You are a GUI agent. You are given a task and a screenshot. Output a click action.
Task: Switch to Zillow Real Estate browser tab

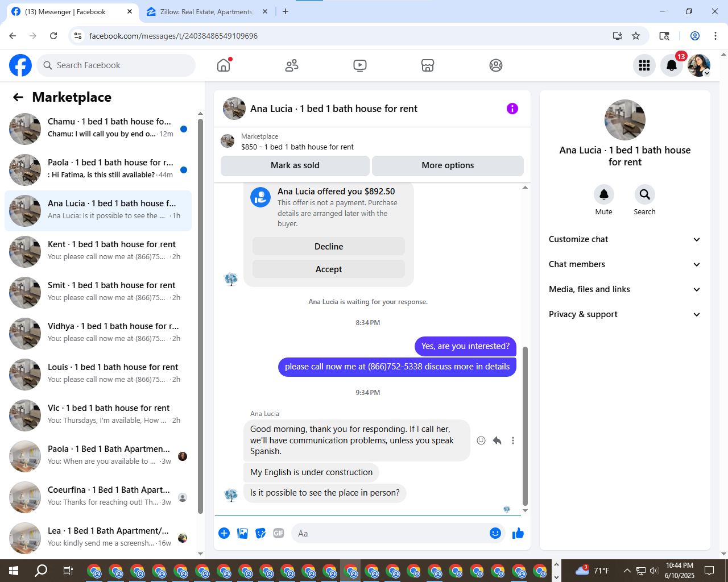[x=206, y=12]
